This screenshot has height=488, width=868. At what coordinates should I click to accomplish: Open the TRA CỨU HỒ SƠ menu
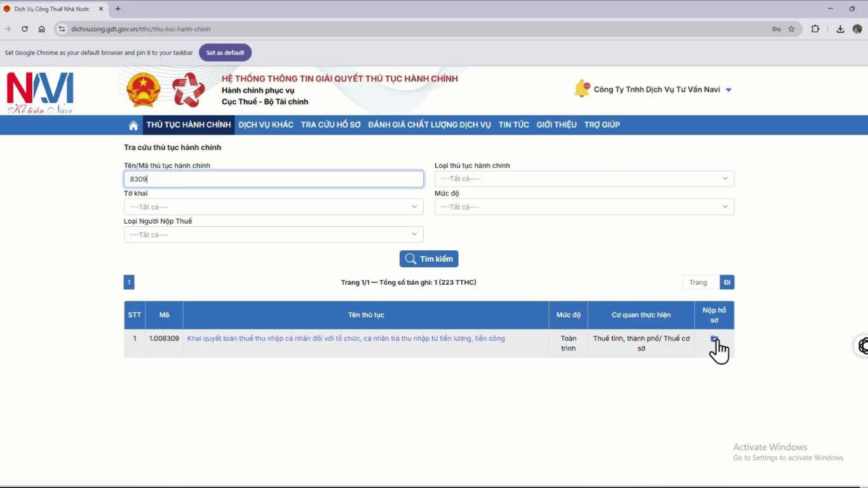point(330,125)
